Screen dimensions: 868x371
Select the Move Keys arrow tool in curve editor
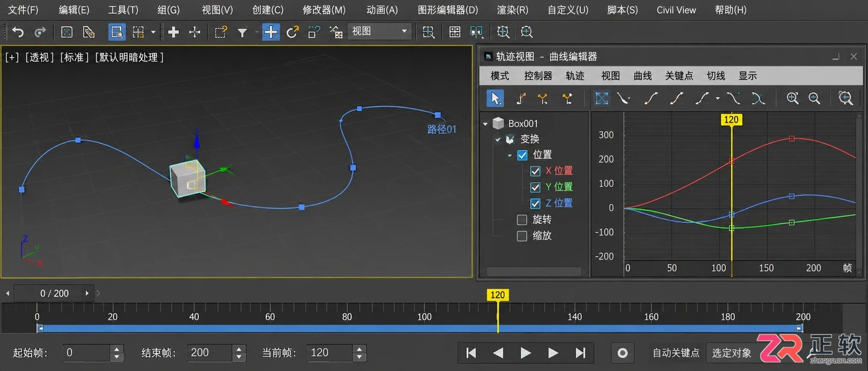(x=495, y=98)
